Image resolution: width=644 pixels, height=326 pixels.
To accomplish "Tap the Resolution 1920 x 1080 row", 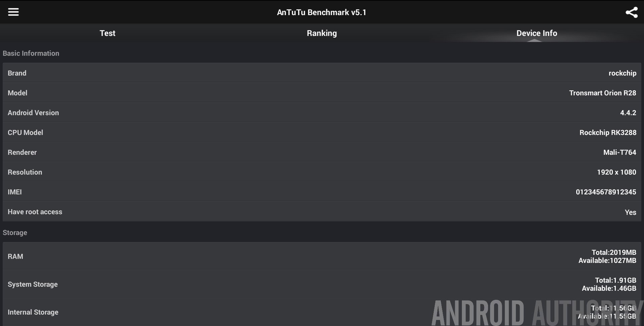I will (x=322, y=172).
